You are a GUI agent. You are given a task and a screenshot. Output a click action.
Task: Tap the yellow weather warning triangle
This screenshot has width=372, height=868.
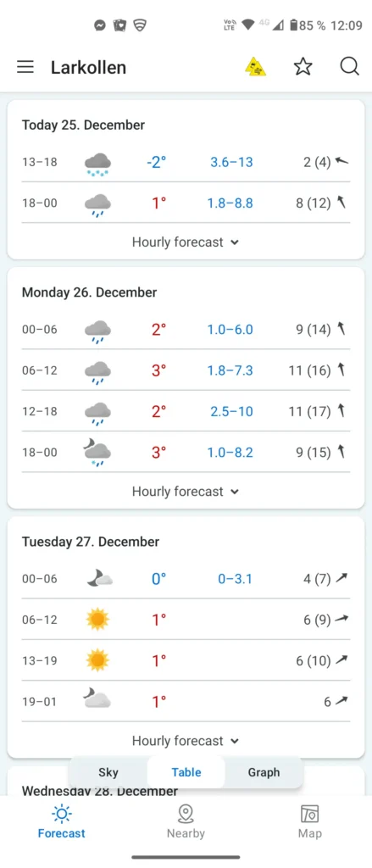point(256,67)
